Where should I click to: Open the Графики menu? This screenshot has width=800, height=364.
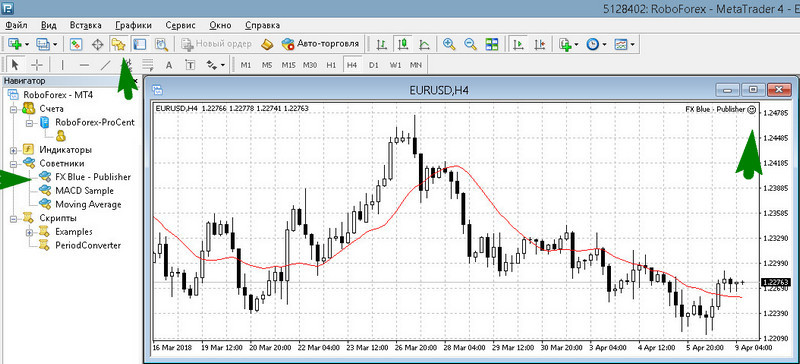133,25
